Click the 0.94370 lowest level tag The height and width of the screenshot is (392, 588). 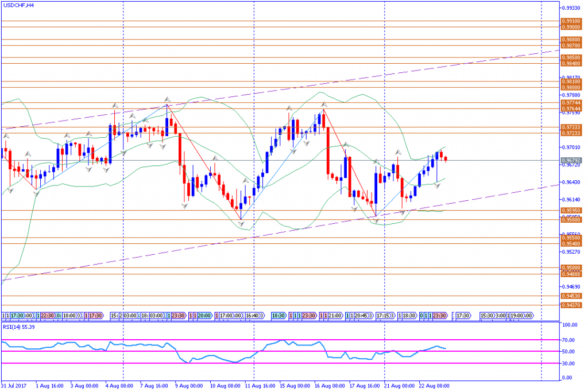point(570,305)
